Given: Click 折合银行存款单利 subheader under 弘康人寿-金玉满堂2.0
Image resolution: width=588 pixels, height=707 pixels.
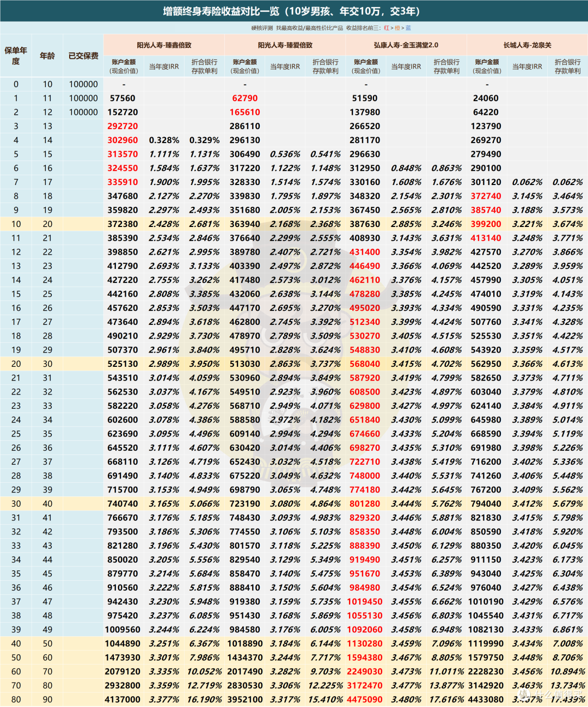Looking at the screenshot, I should pyautogui.click(x=446, y=66).
